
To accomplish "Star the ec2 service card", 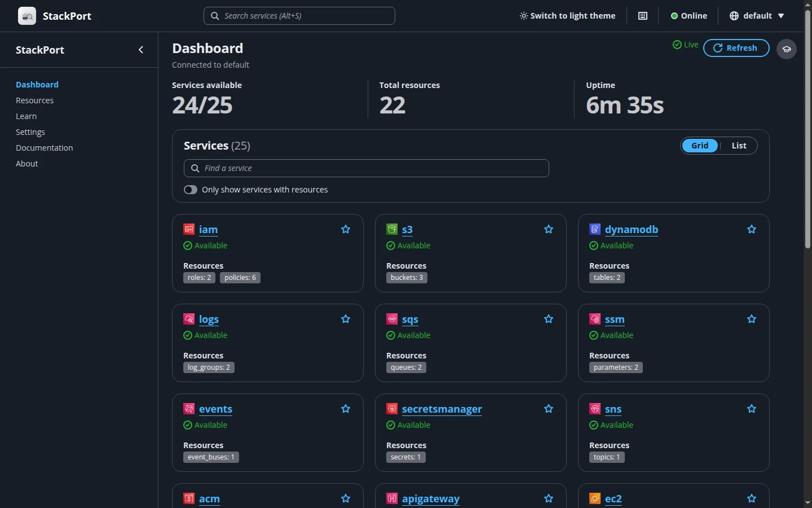I will (752, 498).
